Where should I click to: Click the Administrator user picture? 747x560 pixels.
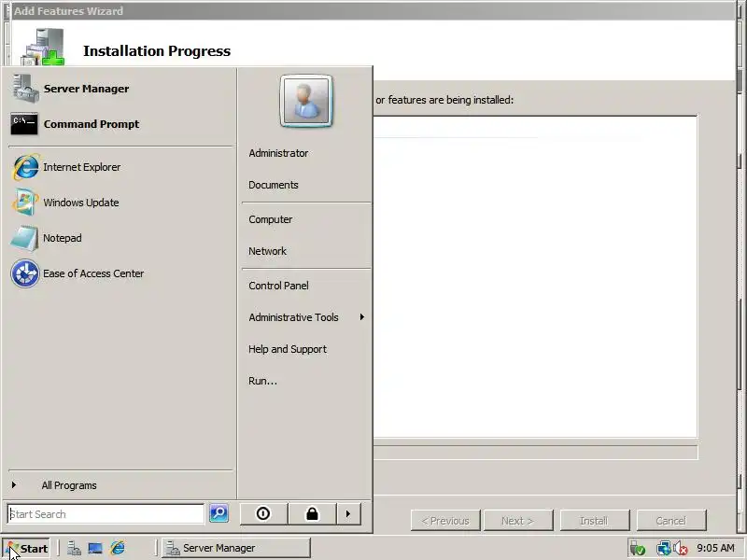306,101
